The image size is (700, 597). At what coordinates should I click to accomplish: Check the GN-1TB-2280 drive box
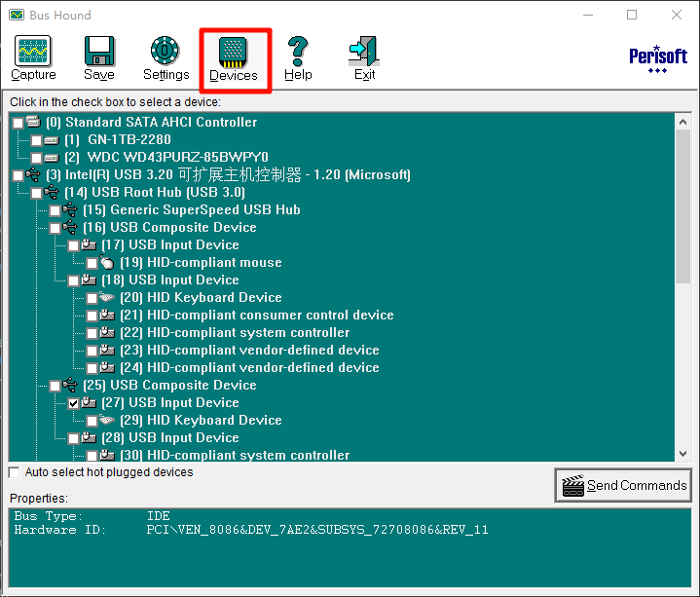37,140
